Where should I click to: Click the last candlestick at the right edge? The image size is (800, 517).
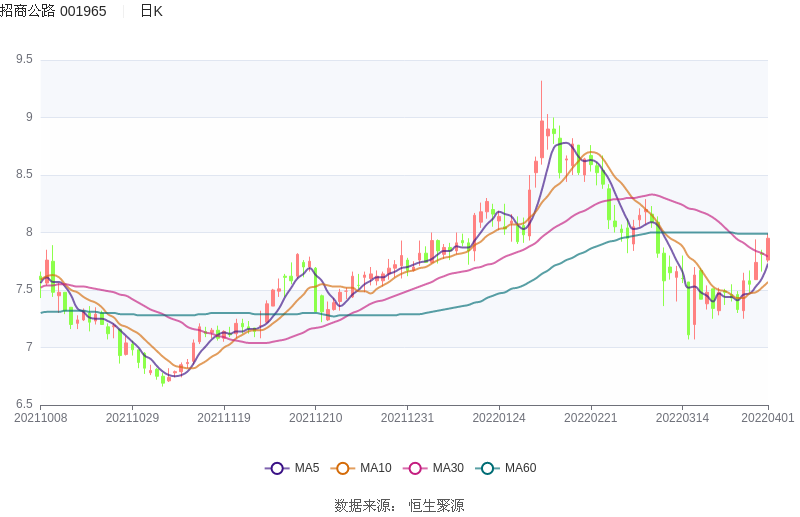[x=768, y=248]
